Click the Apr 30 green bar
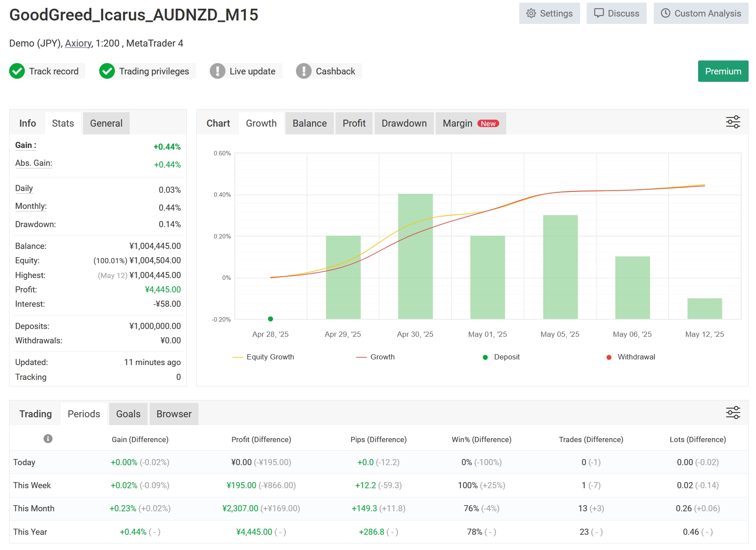Screen dimensions: 756x550 415,257
